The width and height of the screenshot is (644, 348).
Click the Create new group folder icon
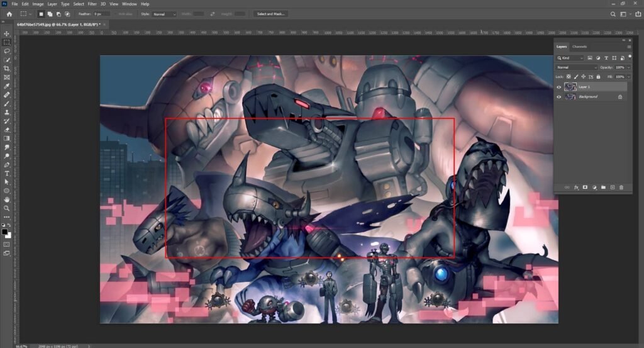point(603,188)
